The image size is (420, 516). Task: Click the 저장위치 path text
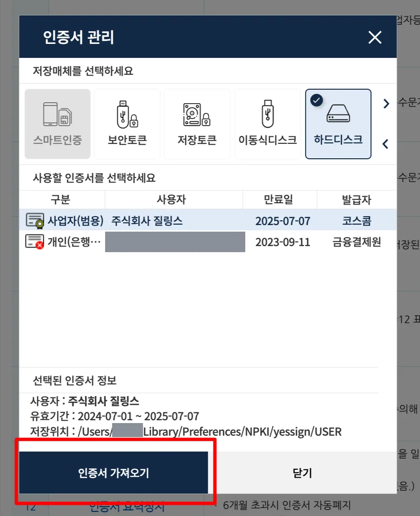185,431
